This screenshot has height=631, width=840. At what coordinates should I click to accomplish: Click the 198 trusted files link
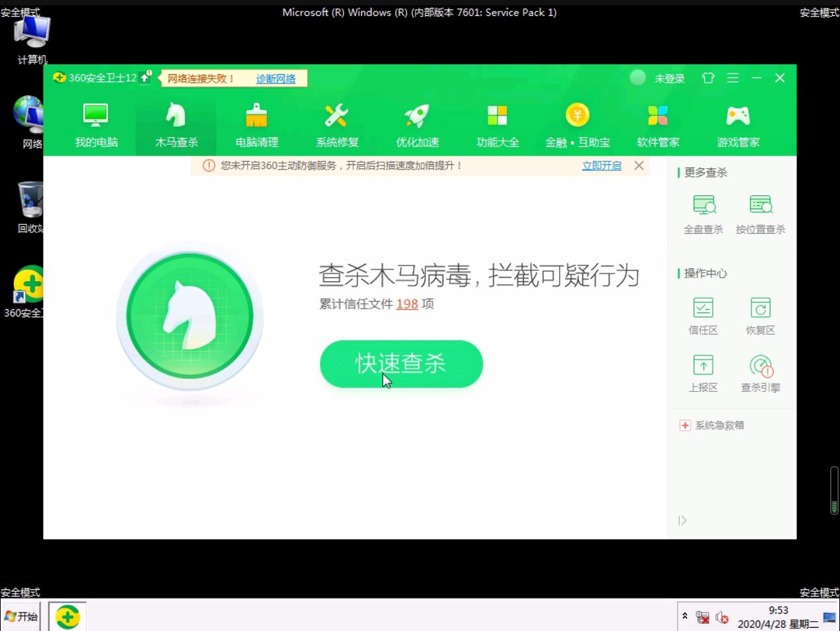[x=407, y=304]
